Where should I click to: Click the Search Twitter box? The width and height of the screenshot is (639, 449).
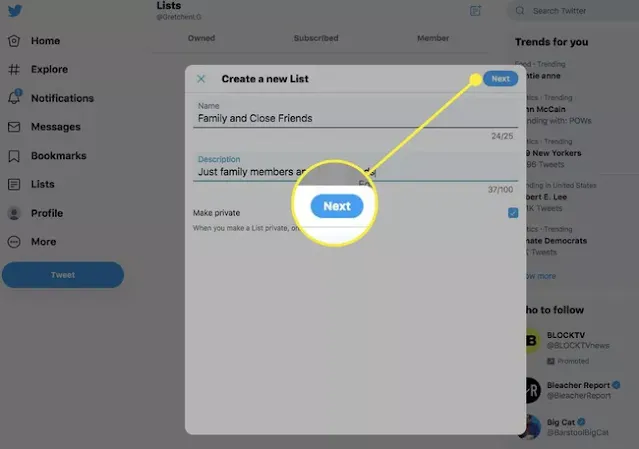573,11
